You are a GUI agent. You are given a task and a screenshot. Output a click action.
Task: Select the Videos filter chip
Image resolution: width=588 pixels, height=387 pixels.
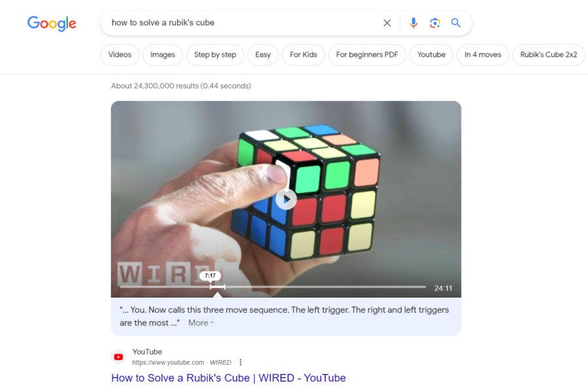tap(120, 55)
